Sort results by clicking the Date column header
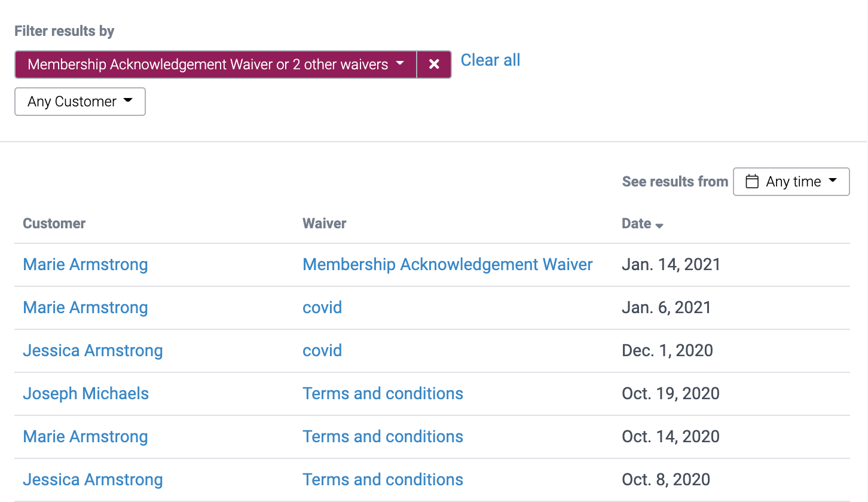 (637, 224)
